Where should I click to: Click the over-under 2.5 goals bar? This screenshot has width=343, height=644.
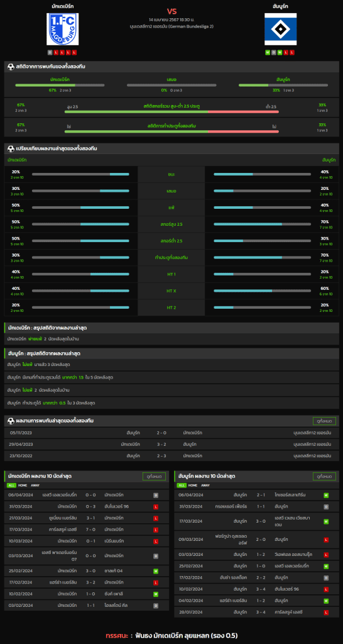click(171, 111)
